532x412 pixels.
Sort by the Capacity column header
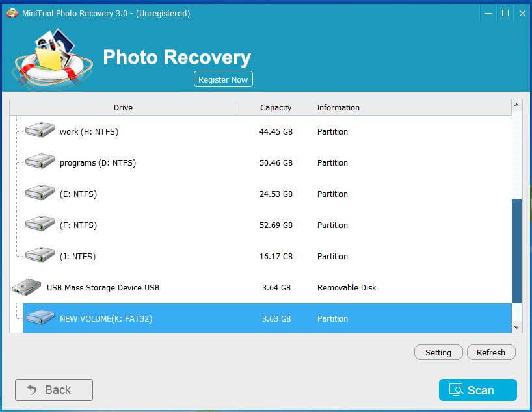click(274, 107)
